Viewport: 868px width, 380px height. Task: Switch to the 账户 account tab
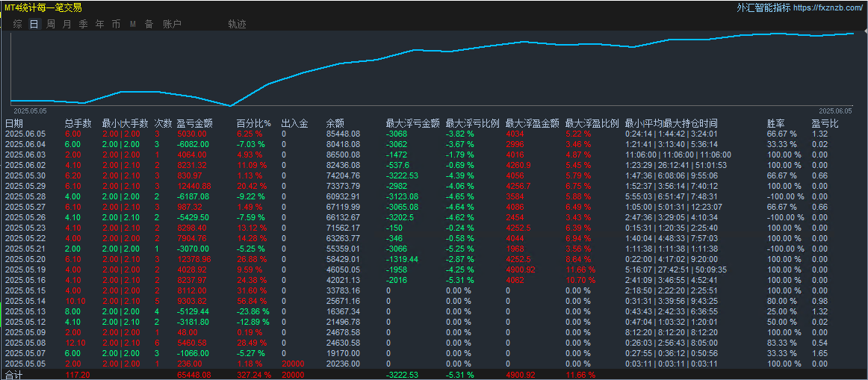[x=172, y=25]
